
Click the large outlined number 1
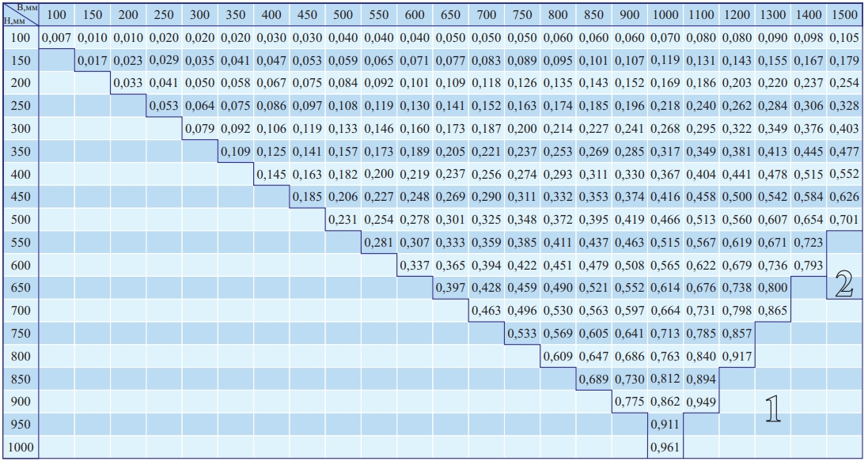click(773, 408)
